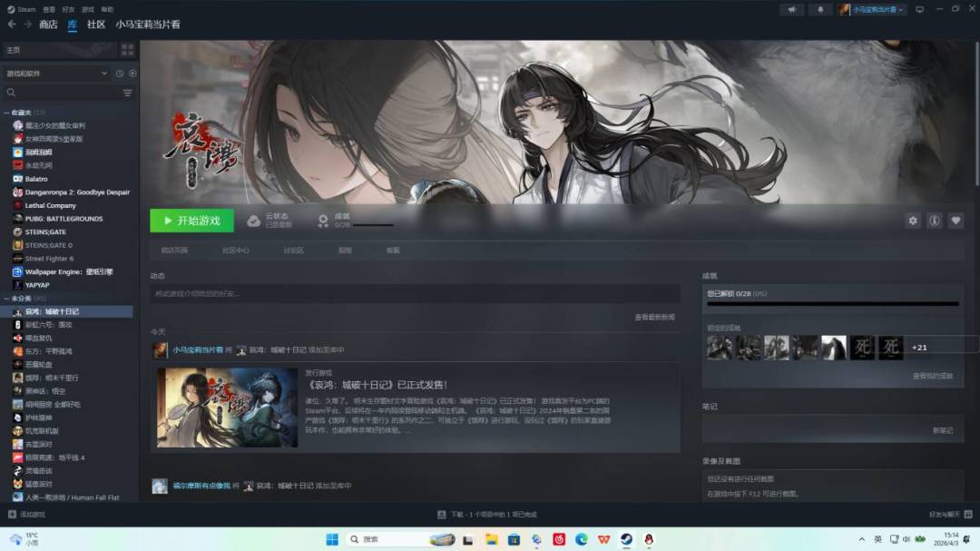Click the first locked achievement thumbnail

[x=719, y=348]
